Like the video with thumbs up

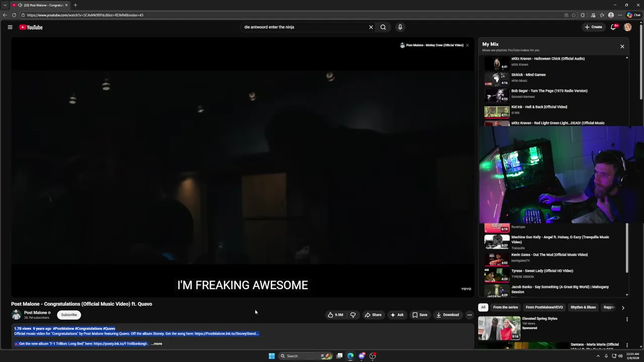pyautogui.click(x=336, y=315)
